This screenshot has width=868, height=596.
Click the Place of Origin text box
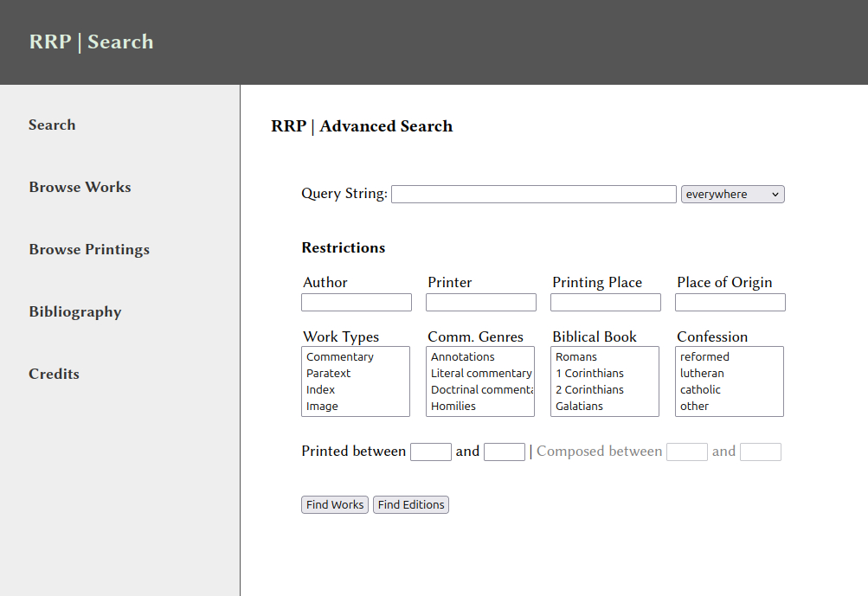(730, 303)
